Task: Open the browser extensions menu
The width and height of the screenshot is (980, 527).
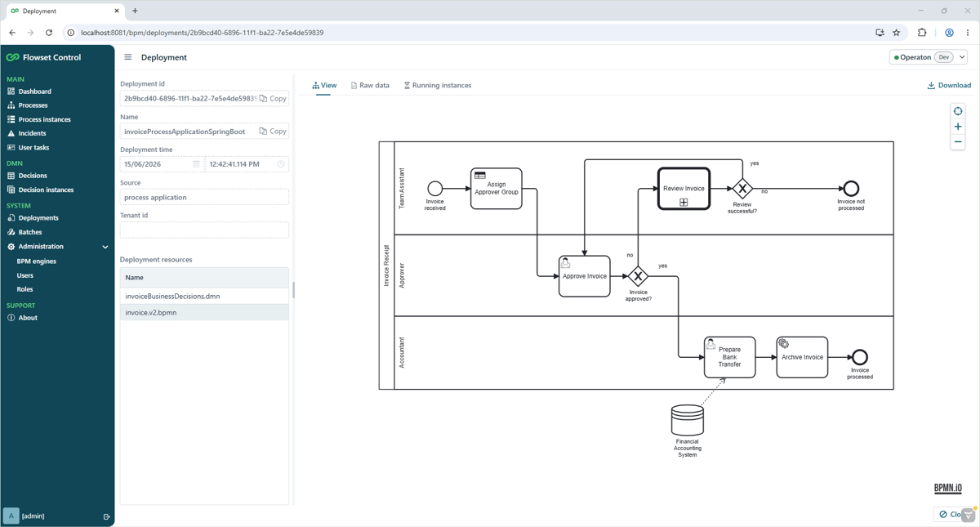Action: (x=922, y=33)
